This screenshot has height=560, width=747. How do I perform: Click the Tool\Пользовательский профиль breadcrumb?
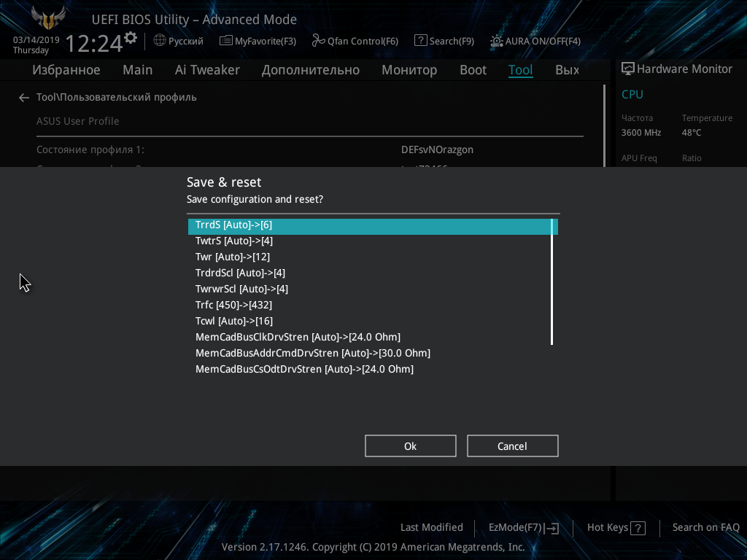pyautogui.click(x=116, y=98)
